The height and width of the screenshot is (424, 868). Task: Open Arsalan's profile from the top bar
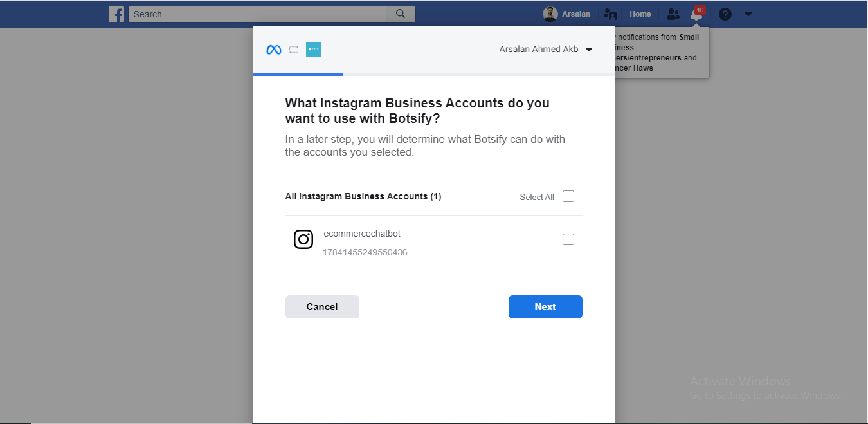[x=566, y=14]
